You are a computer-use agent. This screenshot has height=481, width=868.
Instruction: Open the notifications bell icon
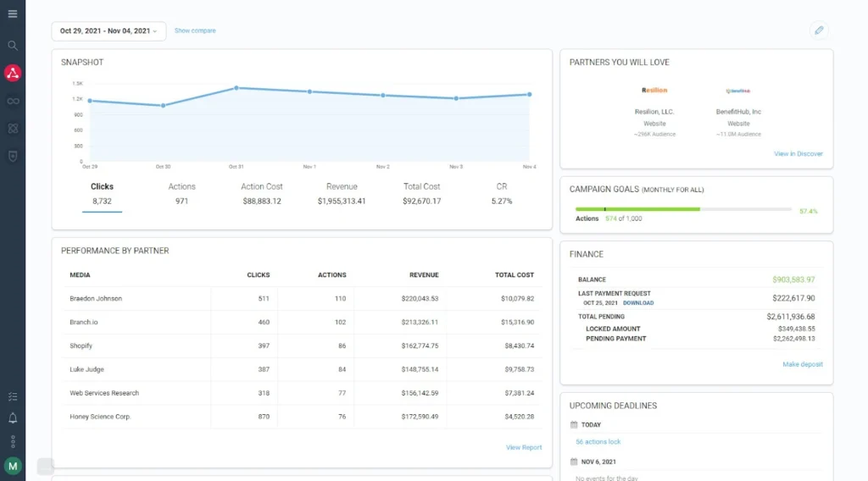tap(13, 418)
